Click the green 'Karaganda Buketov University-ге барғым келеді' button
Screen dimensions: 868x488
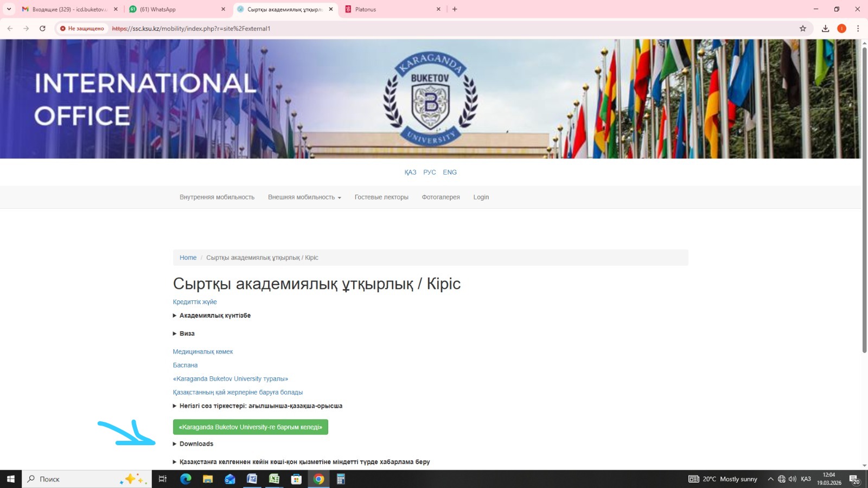250,427
